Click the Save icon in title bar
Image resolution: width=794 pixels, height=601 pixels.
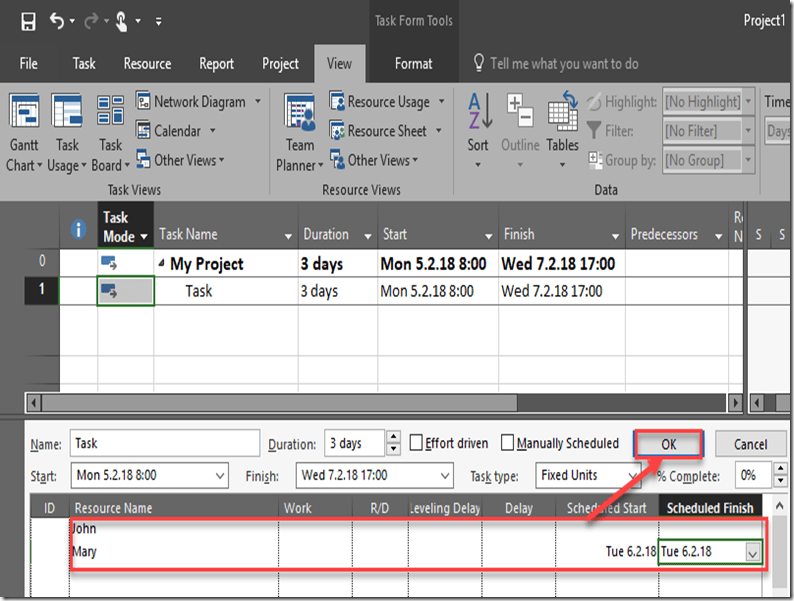pyautogui.click(x=28, y=21)
